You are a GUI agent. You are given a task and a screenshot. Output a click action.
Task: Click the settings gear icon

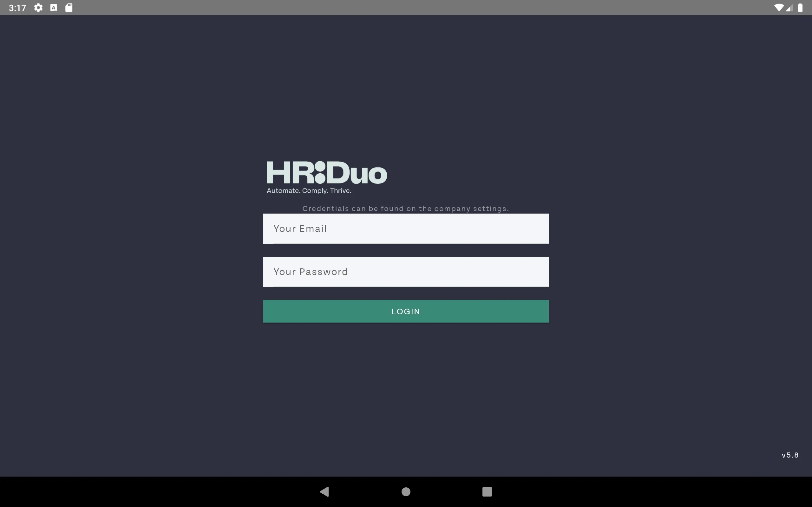tap(39, 8)
